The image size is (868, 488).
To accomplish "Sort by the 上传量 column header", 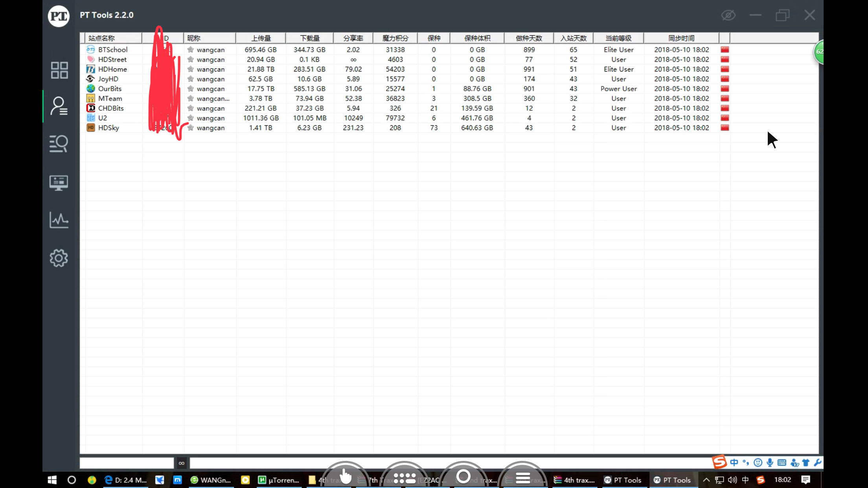I will click(261, 38).
